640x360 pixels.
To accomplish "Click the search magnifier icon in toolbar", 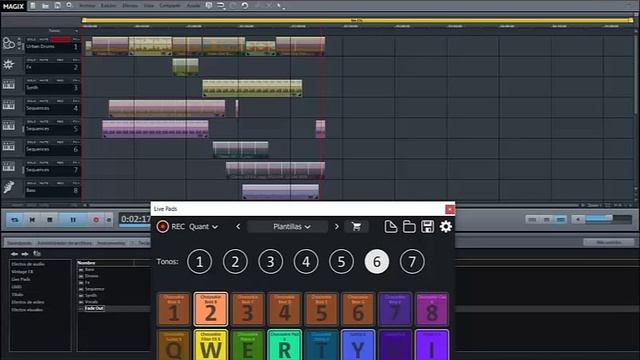I will (69, 6).
